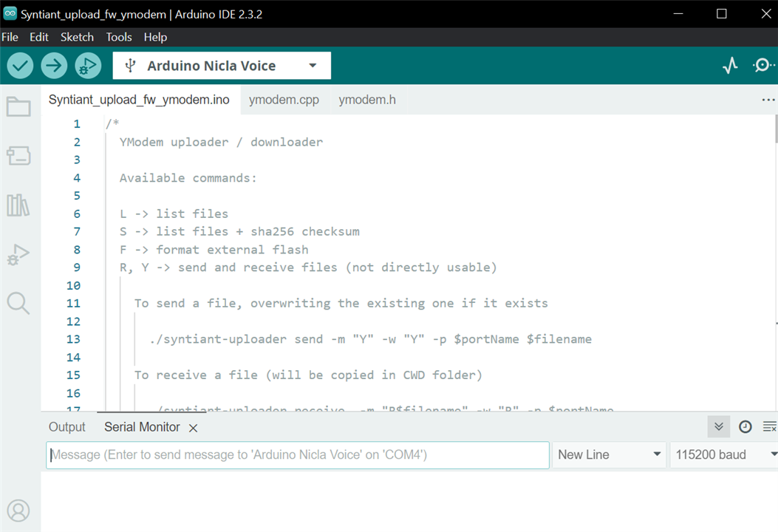Open the File menu
Screen dimensions: 778x532
click(10, 37)
